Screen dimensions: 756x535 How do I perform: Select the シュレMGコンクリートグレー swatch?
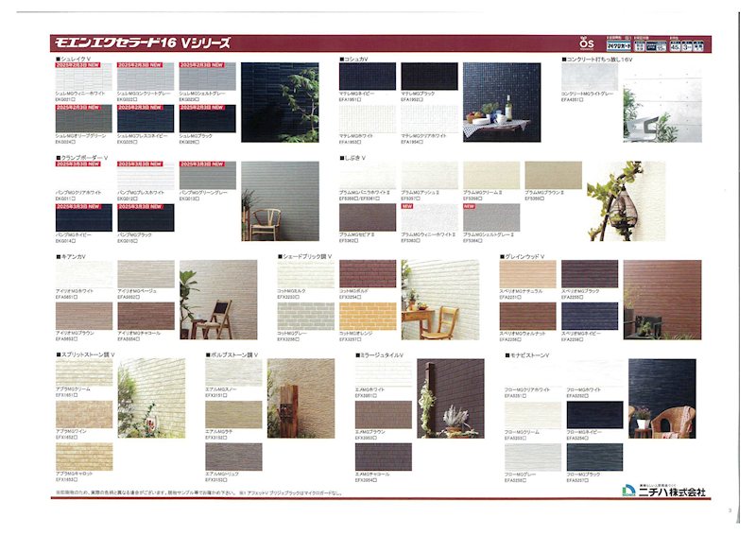pyautogui.click(x=146, y=77)
